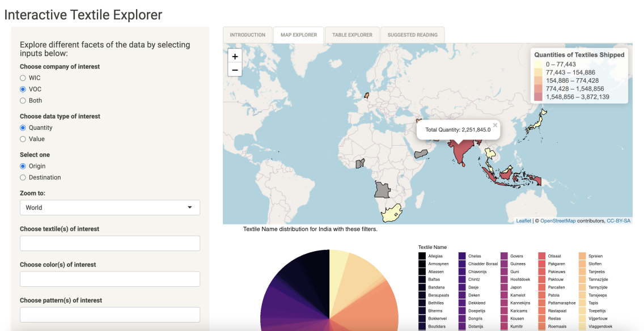Click the Otisaal color swatch

tap(542, 256)
